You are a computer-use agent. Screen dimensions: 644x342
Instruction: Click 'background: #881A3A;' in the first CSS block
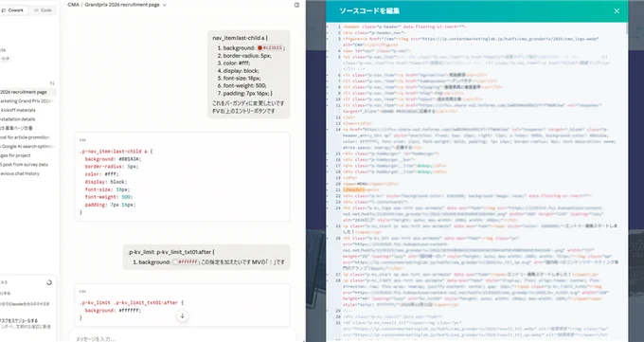(x=113, y=159)
